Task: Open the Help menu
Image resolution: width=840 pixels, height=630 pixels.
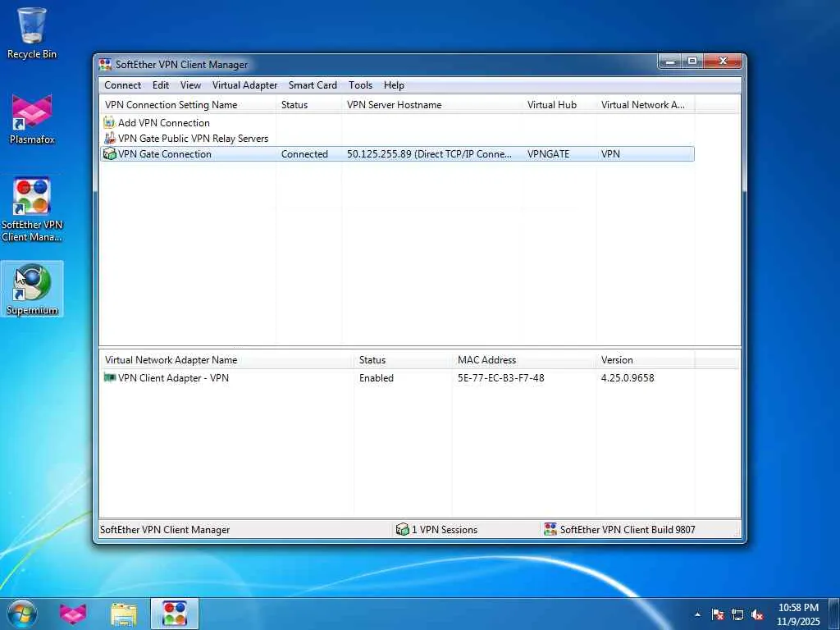Action: point(394,85)
